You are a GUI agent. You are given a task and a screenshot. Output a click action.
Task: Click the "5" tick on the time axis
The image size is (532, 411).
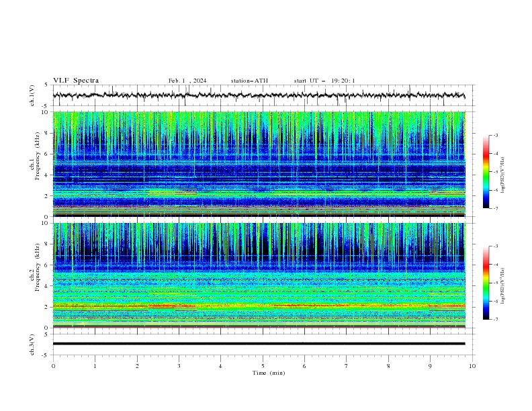coord(263,366)
